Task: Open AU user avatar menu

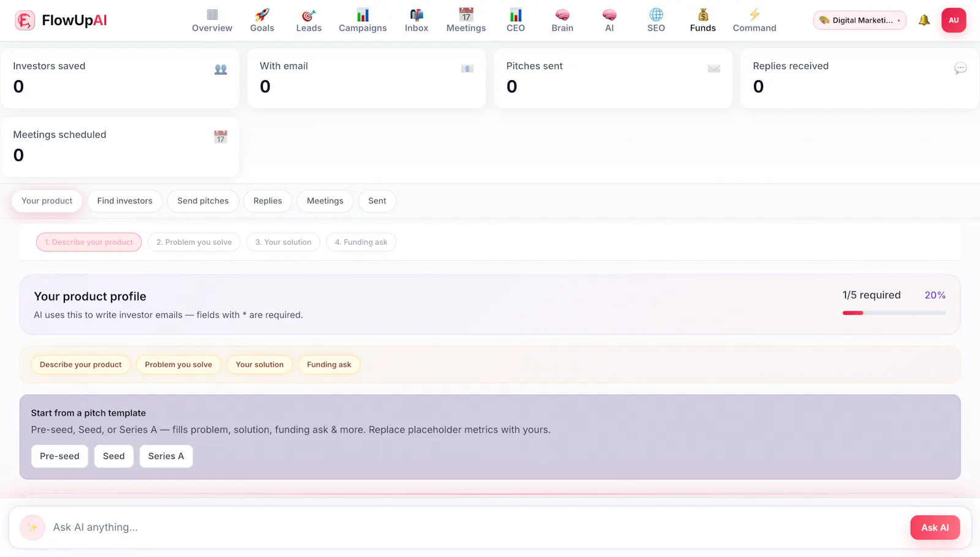Action: [x=954, y=20]
